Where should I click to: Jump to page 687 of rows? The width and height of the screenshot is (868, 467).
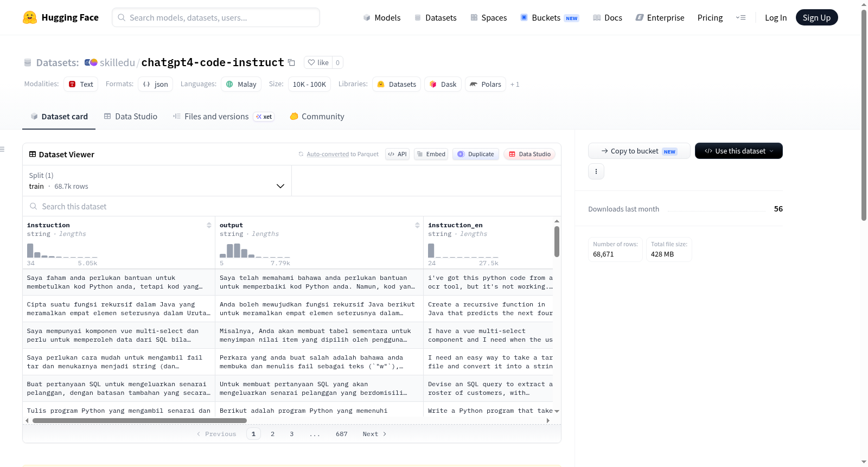[x=341, y=434]
